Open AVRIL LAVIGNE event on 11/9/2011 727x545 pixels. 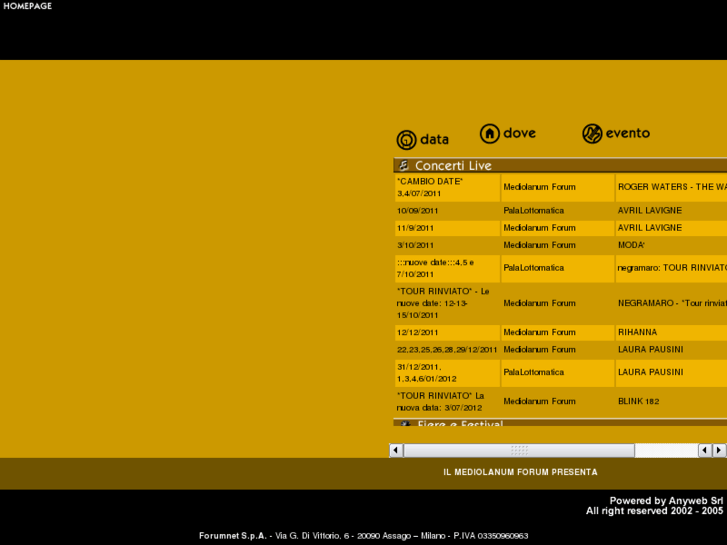(650, 228)
